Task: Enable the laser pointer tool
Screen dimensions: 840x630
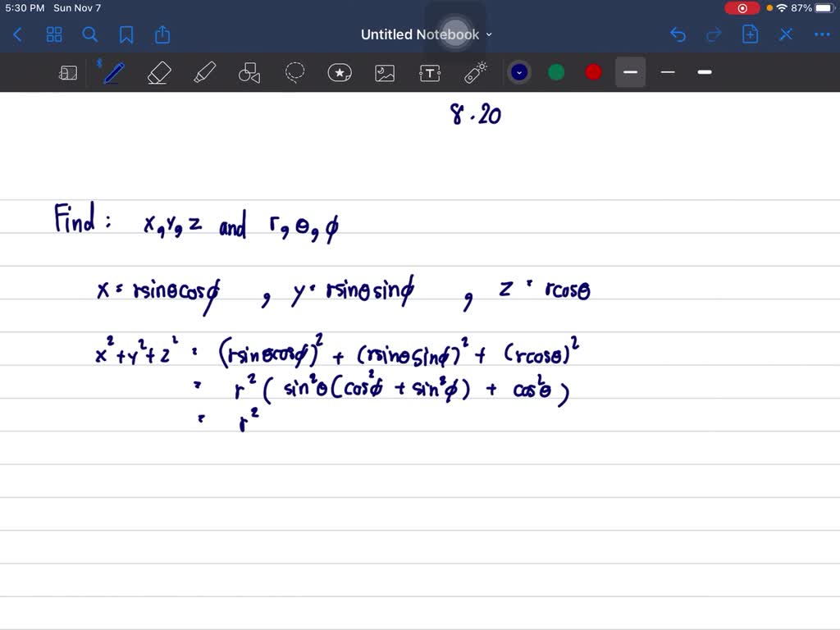Action: (x=475, y=72)
